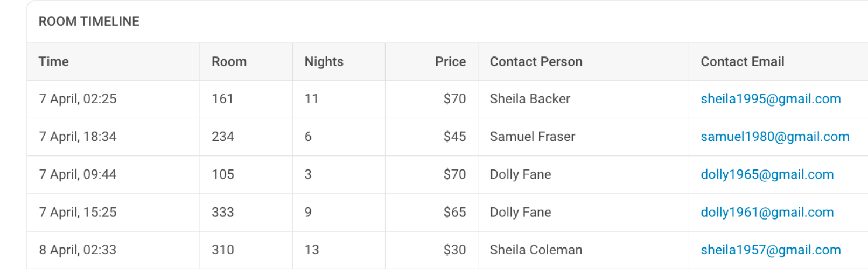Image resolution: width=868 pixels, height=269 pixels.
Task: Sort by the Room column header
Action: pyautogui.click(x=229, y=62)
